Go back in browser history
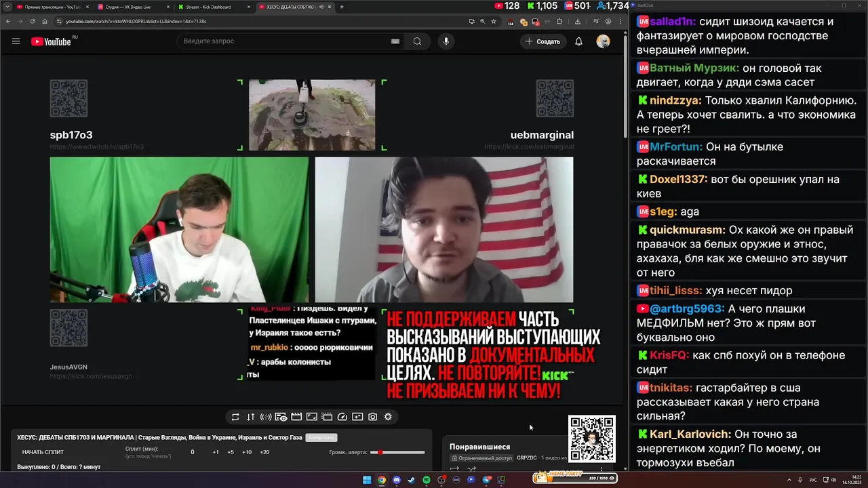Viewport: 868px width, 488px height. point(7,21)
